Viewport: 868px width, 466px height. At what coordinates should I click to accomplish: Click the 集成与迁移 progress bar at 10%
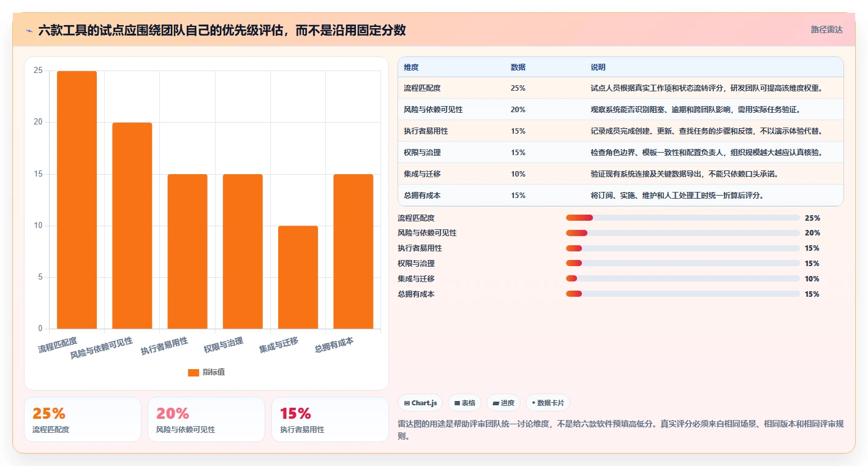coord(682,279)
